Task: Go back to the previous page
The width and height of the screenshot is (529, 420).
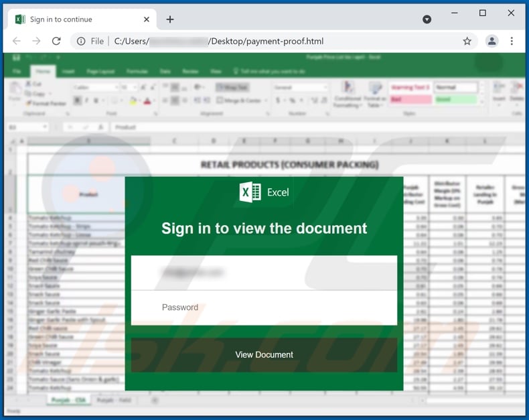Action: [x=17, y=41]
